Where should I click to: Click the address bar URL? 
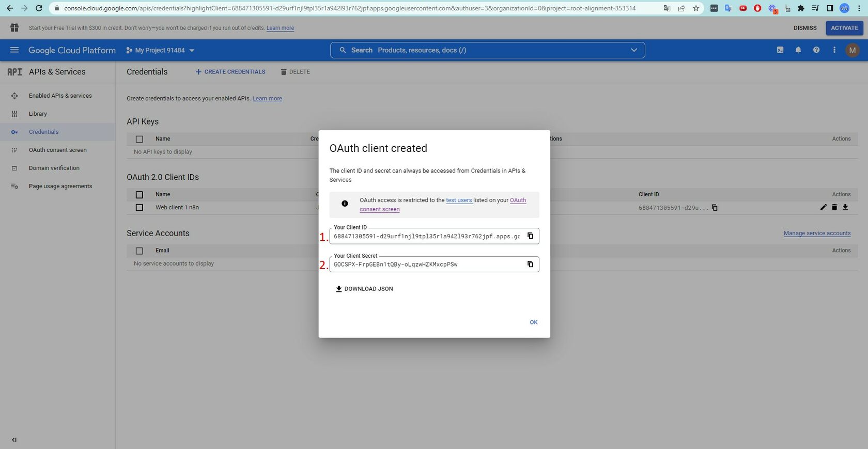pos(350,8)
